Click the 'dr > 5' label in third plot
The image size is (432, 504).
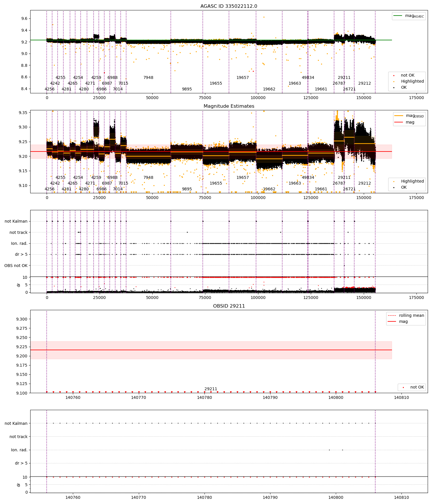pyautogui.click(x=21, y=254)
